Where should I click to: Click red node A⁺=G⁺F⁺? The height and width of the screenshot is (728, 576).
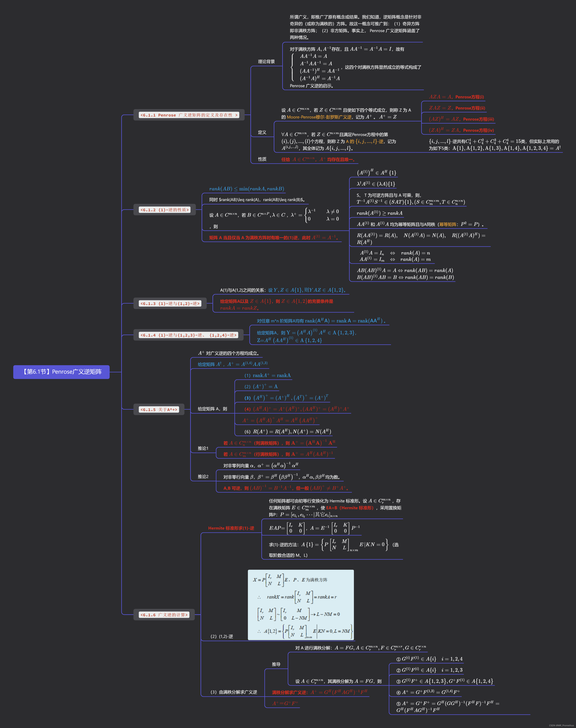coord(285,703)
